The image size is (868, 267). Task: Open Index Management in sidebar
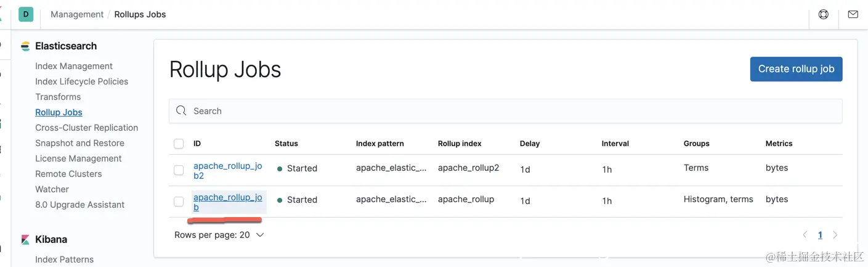74,66
